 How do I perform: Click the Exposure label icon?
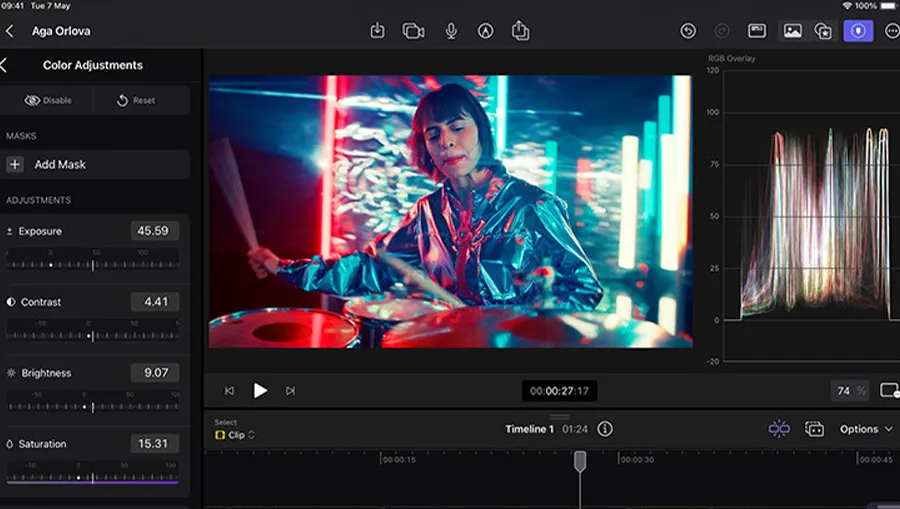pyautogui.click(x=9, y=231)
